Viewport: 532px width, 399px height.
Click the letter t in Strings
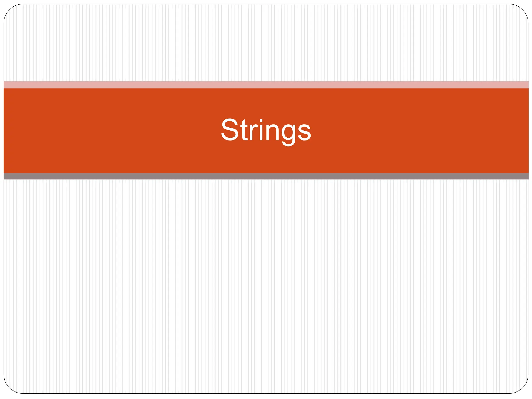pos(244,130)
